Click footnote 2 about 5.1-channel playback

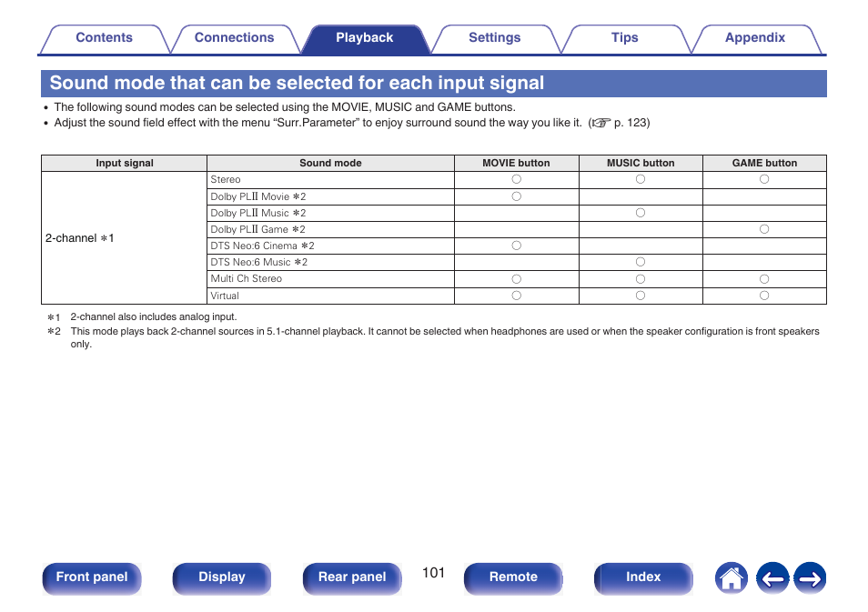433,337
